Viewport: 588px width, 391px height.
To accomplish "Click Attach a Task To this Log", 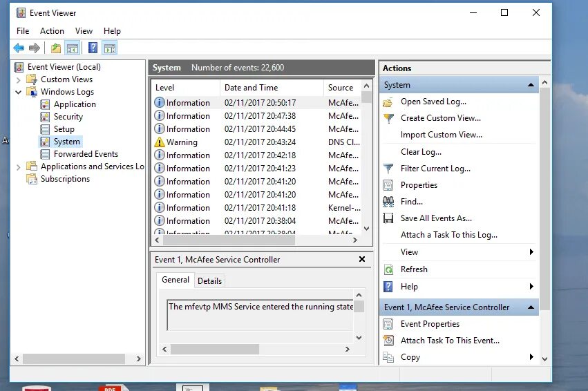I will click(449, 235).
